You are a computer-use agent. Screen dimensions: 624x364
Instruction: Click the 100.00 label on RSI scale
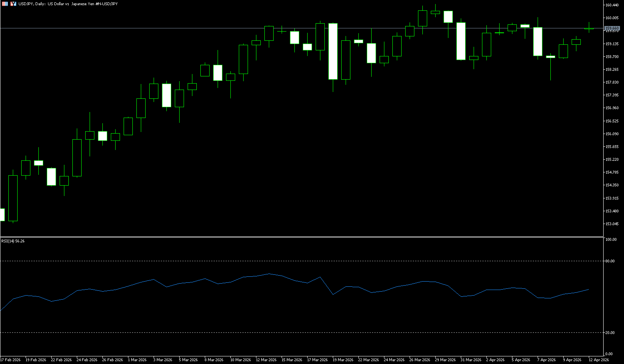611,240
